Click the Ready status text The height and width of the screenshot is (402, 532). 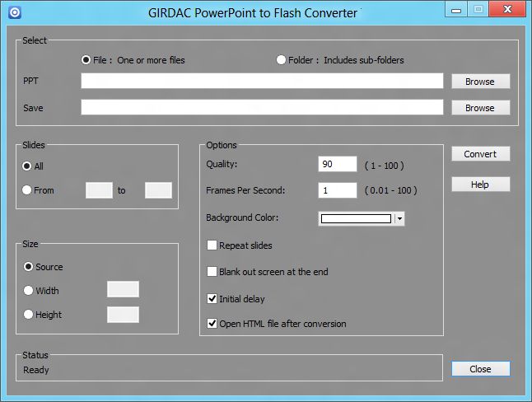pyautogui.click(x=36, y=370)
